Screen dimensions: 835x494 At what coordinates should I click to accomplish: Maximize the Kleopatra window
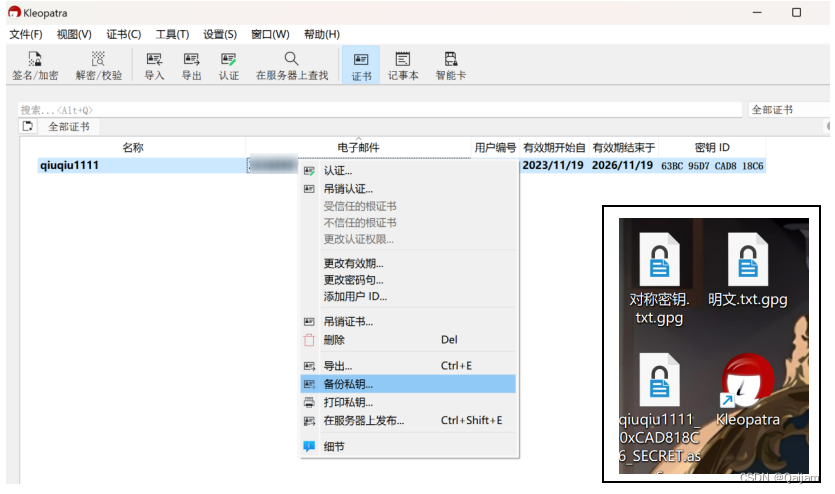coord(796,12)
